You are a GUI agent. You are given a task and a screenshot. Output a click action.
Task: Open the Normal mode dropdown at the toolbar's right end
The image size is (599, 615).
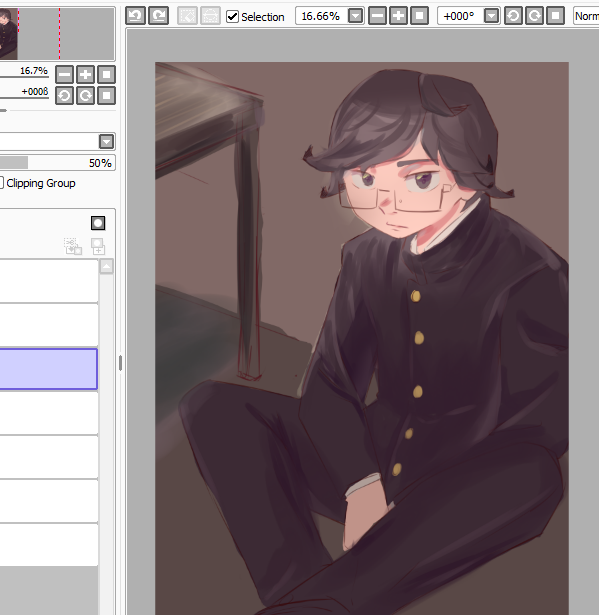coord(586,16)
